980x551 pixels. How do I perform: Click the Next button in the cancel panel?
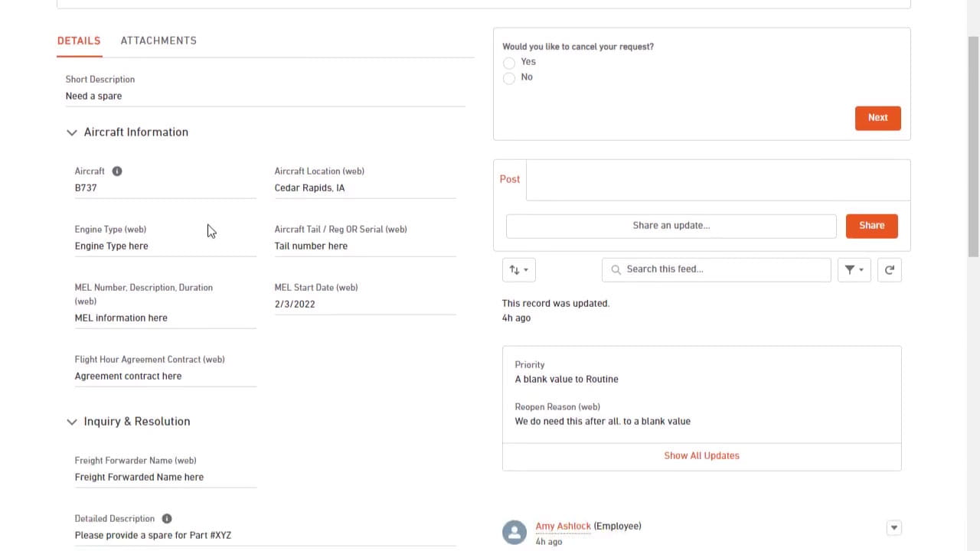point(877,117)
